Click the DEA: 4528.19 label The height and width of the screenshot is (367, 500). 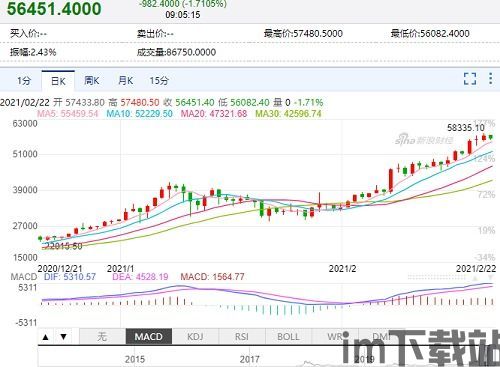140,277
